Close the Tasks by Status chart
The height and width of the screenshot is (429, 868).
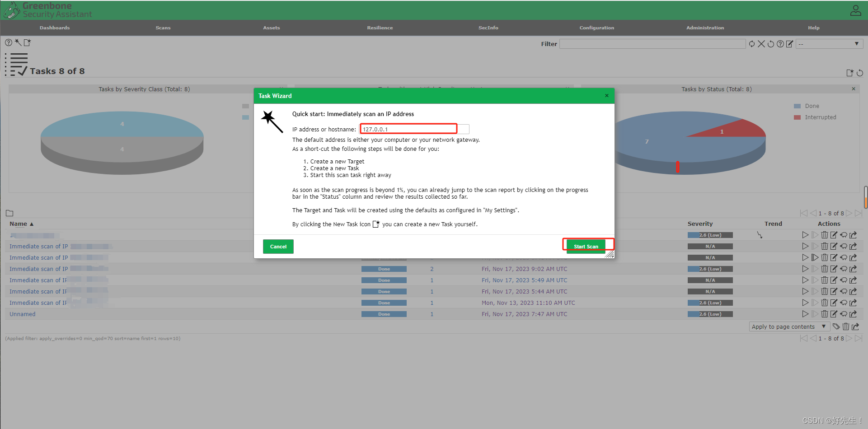pyautogui.click(x=854, y=89)
